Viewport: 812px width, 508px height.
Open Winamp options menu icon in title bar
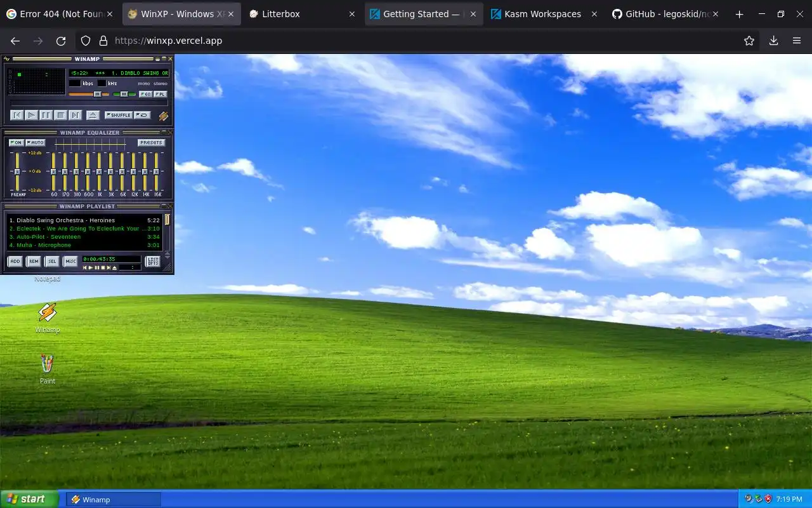(x=6, y=58)
